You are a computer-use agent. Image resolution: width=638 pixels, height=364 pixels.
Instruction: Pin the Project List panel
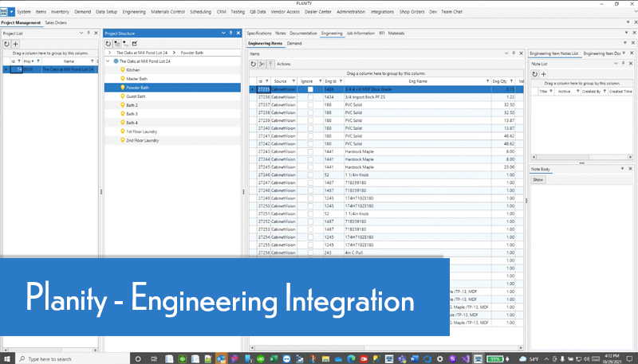[x=89, y=33]
